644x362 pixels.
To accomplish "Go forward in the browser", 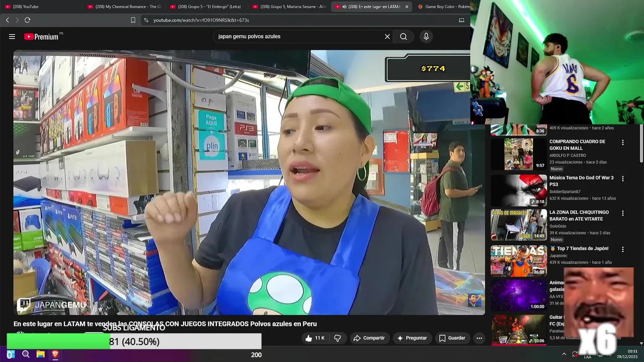I will (x=17, y=20).
